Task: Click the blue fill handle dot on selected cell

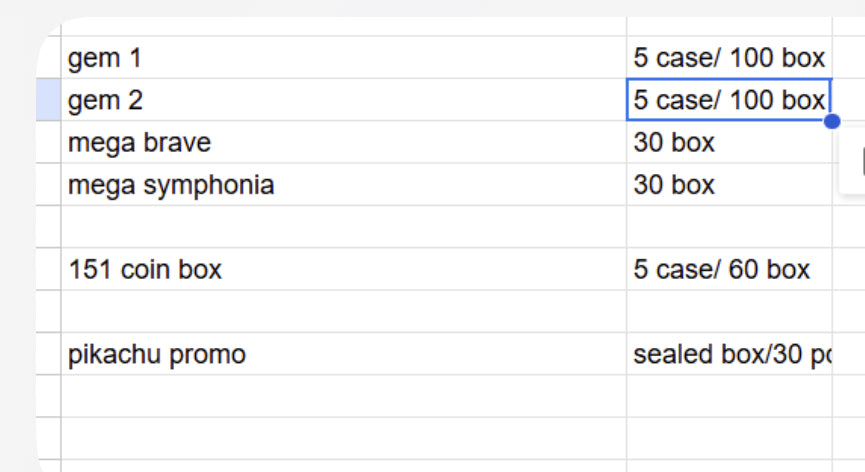Action: pos(832,121)
